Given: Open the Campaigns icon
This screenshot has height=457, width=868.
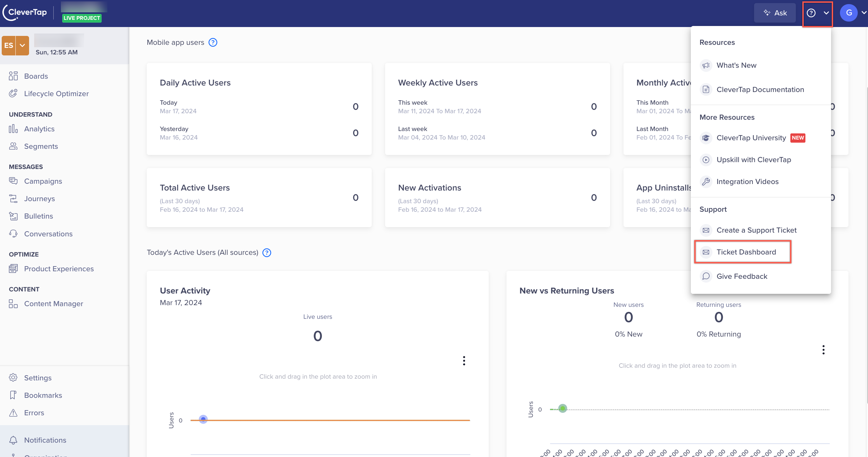Looking at the screenshot, I should (13, 181).
